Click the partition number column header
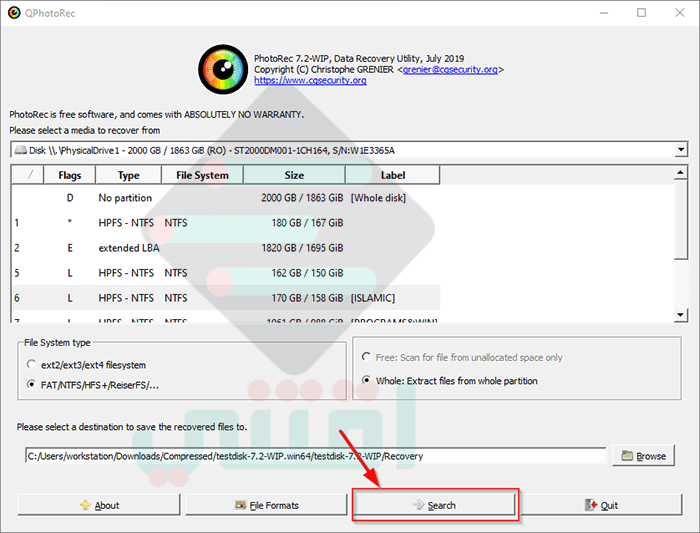Screen dimensions: 700x533 pyautogui.click(x=28, y=175)
